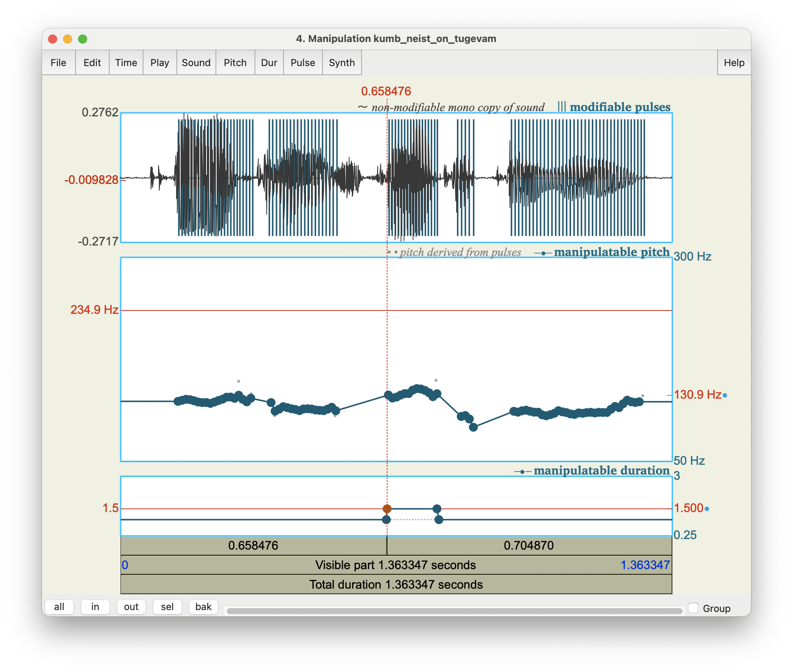The image size is (793, 672).
Task: Open the Pitch menu
Action: (235, 62)
